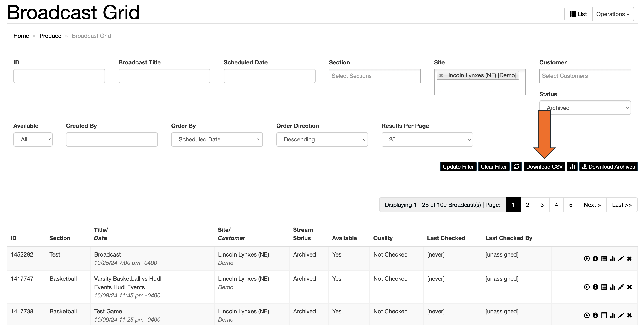Click the 'Stream Status' column header
The width and height of the screenshot is (644, 325).
(x=303, y=234)
